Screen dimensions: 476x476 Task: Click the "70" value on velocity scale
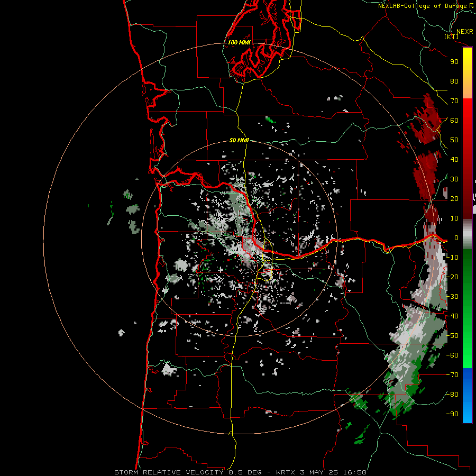(x=454, y=101)
